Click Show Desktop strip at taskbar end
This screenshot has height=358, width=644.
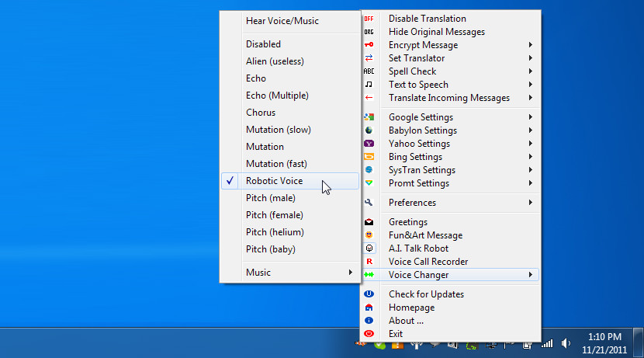pyautogui.click(x=639, y=342)
